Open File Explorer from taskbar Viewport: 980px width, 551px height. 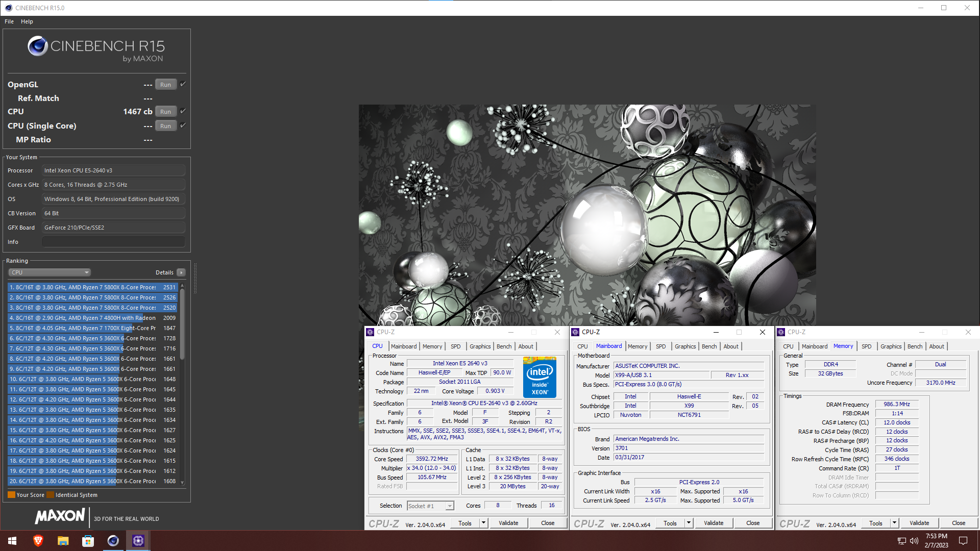pyautogui.click(x=63, y=541)
